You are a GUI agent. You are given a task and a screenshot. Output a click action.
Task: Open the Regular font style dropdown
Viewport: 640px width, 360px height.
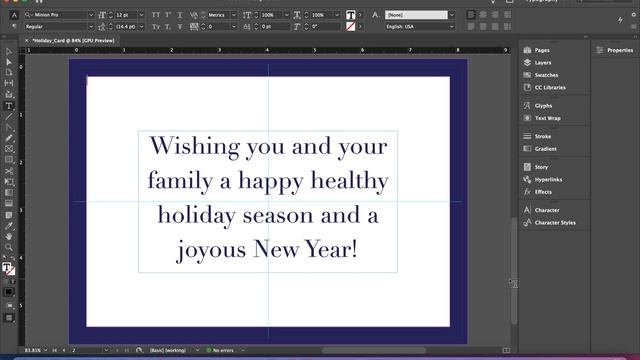tap(91, 27)
